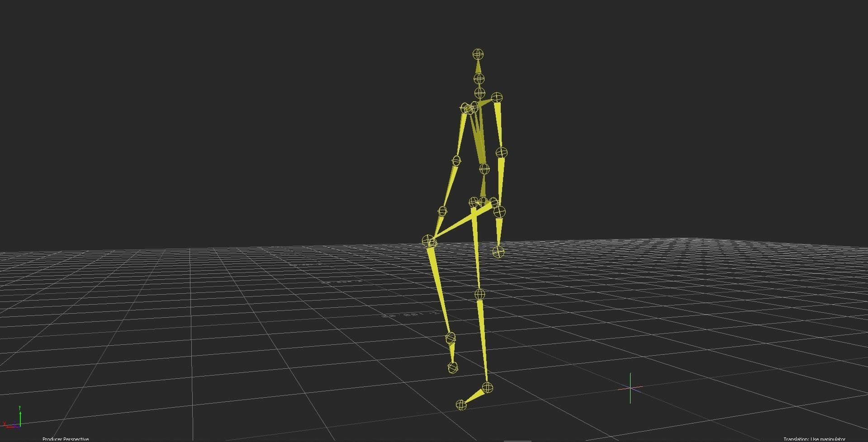Viewport: 868px width, 442px height.
Task: Select the head joint of the skeleton
Action: 479,79
